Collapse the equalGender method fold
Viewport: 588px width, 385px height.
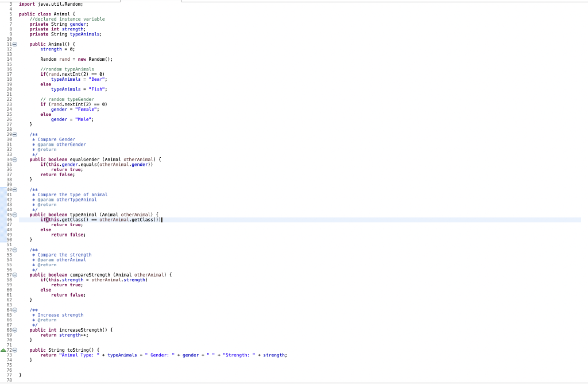coord(14,160)
